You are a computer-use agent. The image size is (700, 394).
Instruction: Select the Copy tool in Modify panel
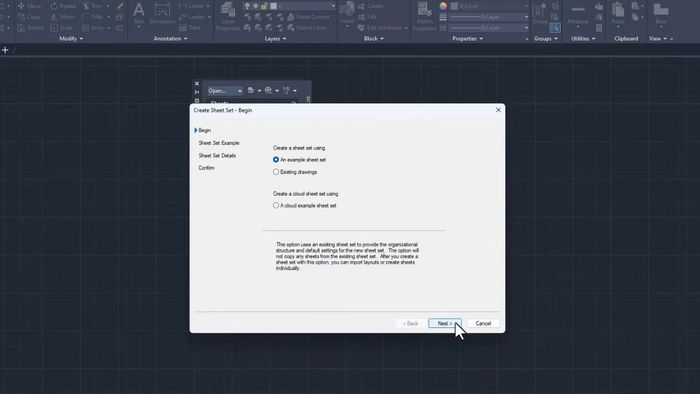[29, 17]
